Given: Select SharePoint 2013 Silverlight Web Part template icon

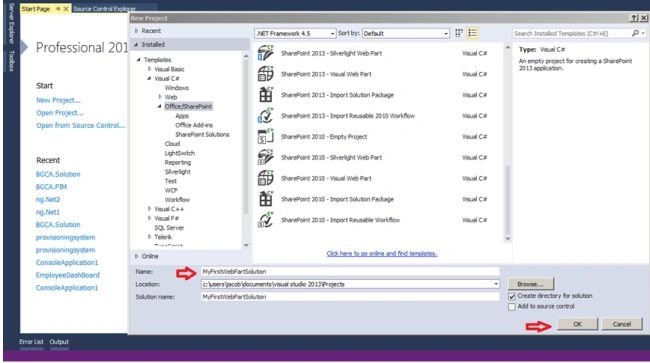Looking at the screenshot, I should coord(266,53).
